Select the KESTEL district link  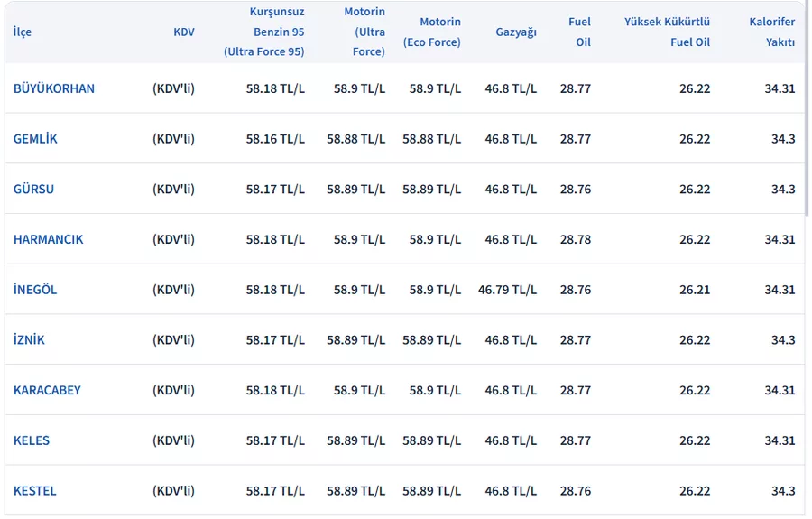(x=35, y=491)
